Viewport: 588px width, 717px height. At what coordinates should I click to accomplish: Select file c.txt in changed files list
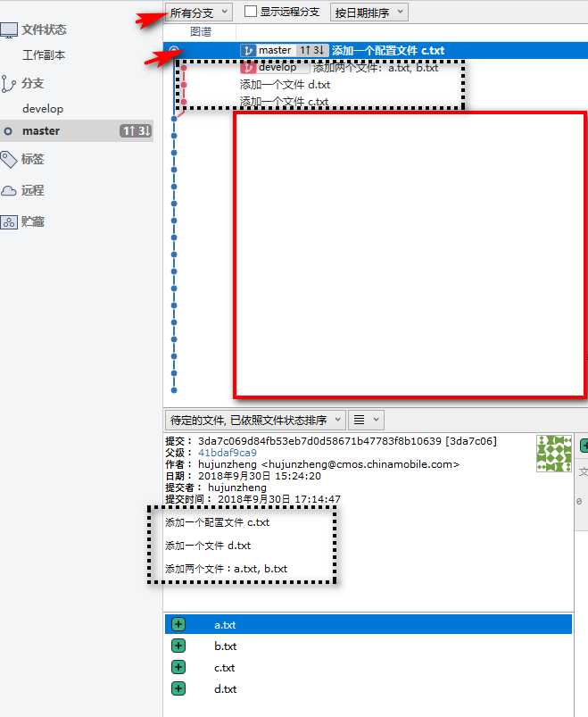(369, 668)
